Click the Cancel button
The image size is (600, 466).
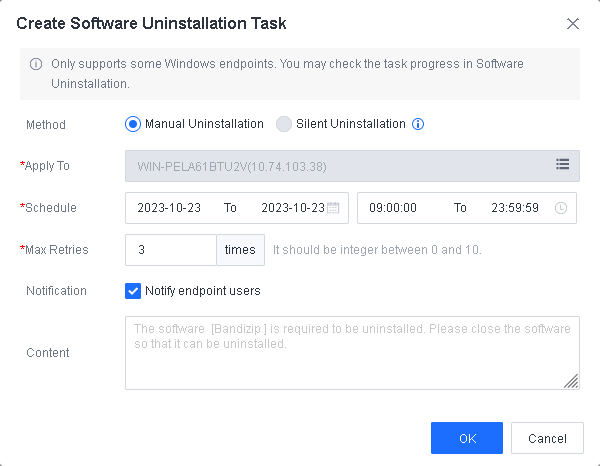pyautogui.click(x=547, y=438)
